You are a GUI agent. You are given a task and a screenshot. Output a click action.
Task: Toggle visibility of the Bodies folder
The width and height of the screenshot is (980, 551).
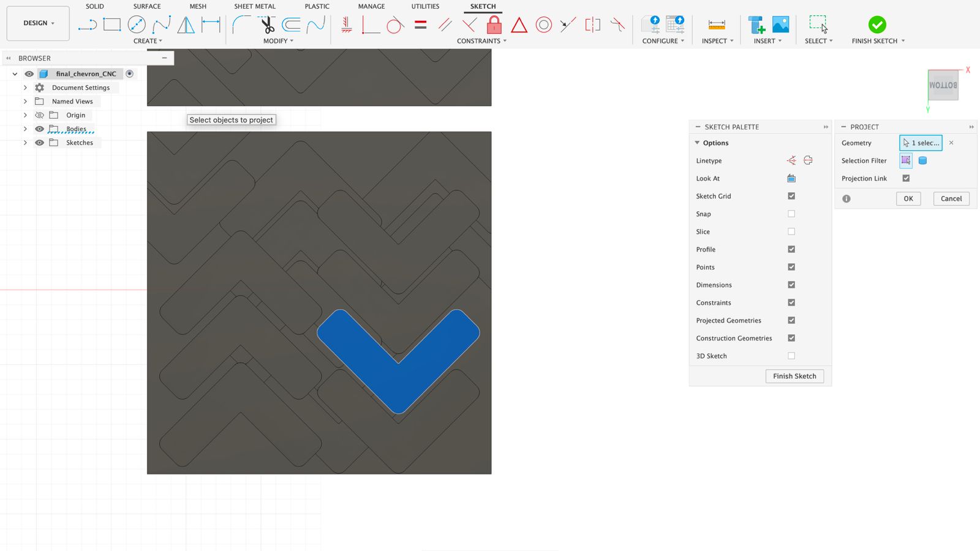(40, 129)
